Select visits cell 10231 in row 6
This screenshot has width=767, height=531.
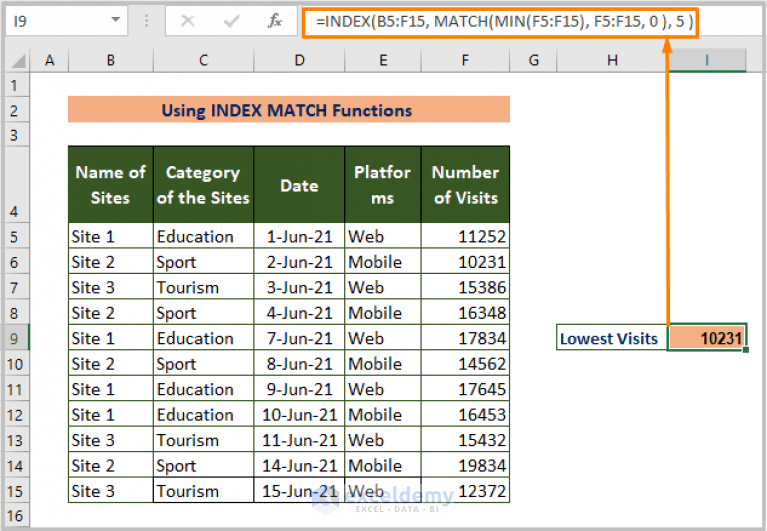(x=465, y=262)
